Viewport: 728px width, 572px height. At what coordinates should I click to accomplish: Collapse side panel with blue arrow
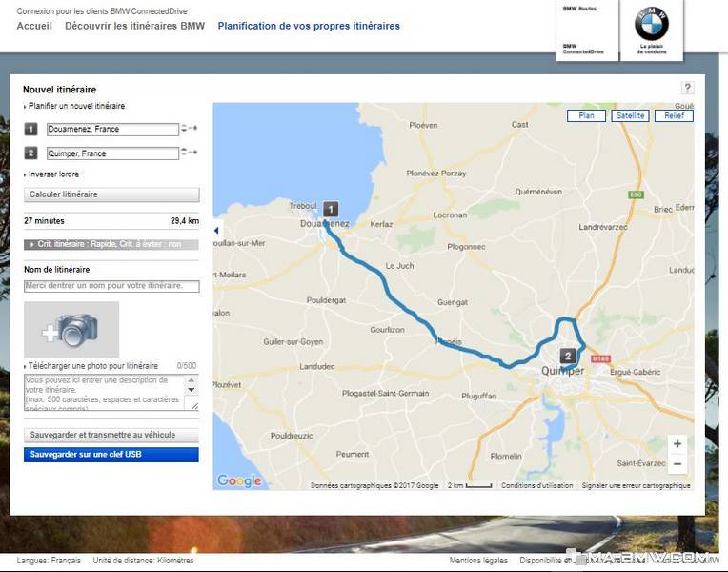(x=217, y=230)
